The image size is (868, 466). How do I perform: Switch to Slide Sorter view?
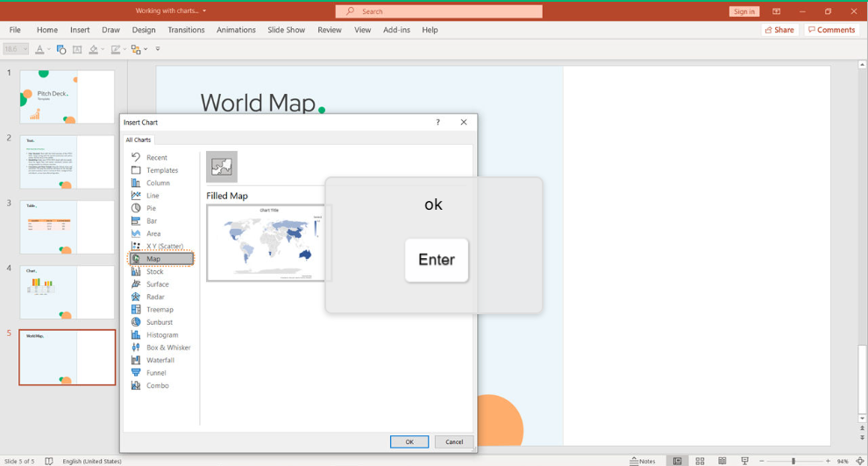pos(701,461)
